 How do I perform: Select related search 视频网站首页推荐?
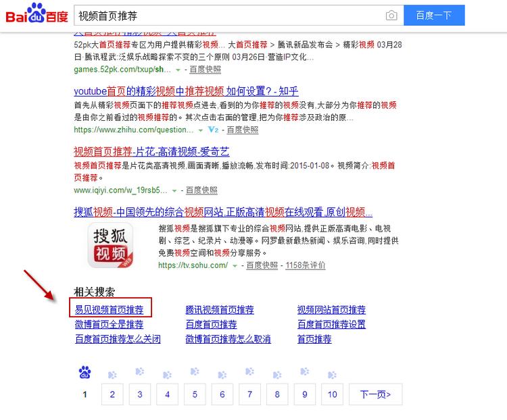[331, 310]
